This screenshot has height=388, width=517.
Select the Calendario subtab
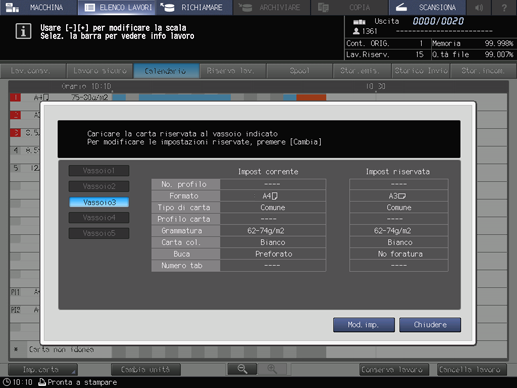[x=166, y=71]
